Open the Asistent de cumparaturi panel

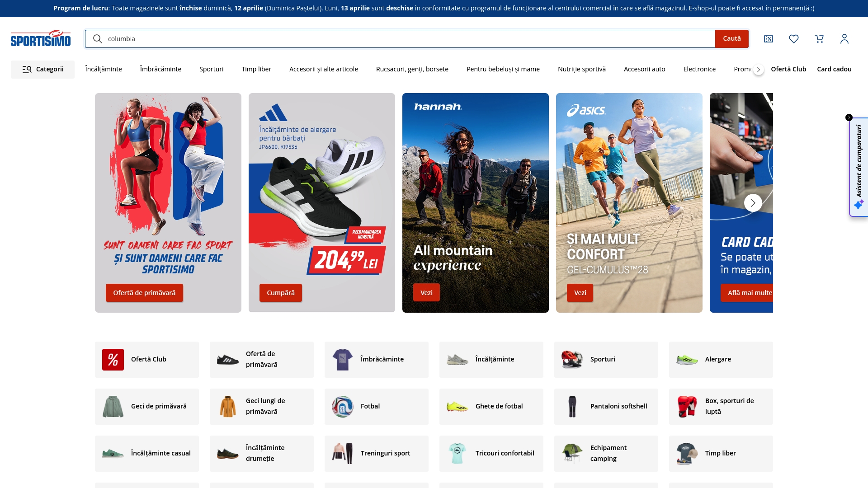[859, 166]
